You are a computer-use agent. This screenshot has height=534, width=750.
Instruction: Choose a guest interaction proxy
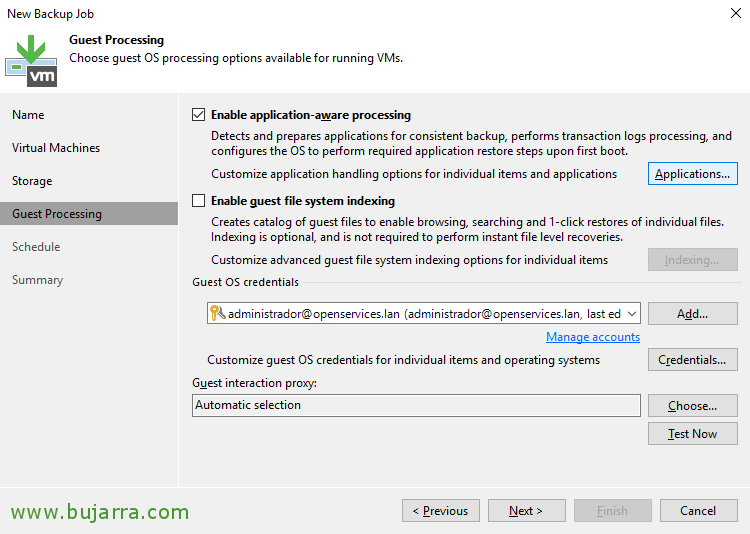(x=693, y=406)
